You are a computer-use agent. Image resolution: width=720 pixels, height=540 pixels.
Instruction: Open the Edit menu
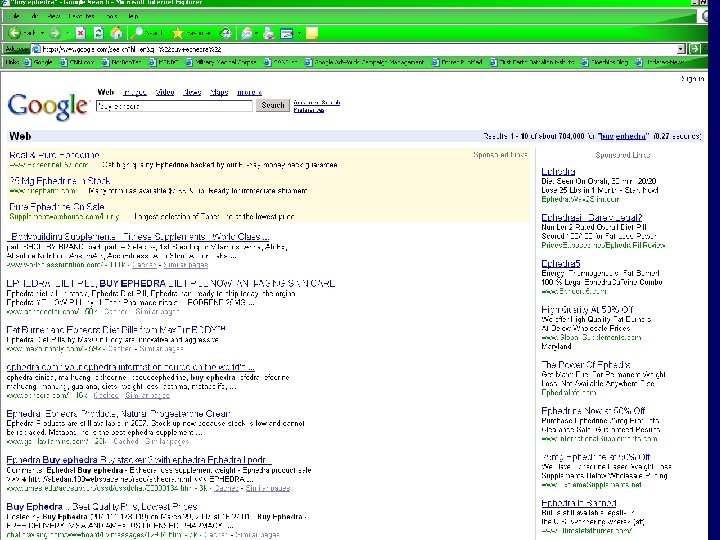[x=35, y=16]
